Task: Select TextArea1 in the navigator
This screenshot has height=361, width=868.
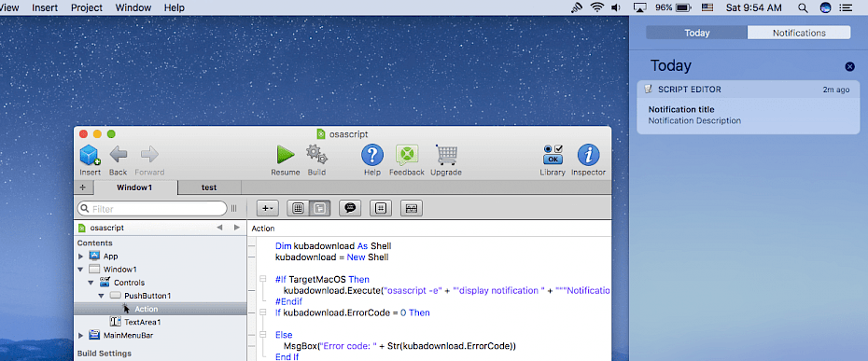Action: [143, 322]
